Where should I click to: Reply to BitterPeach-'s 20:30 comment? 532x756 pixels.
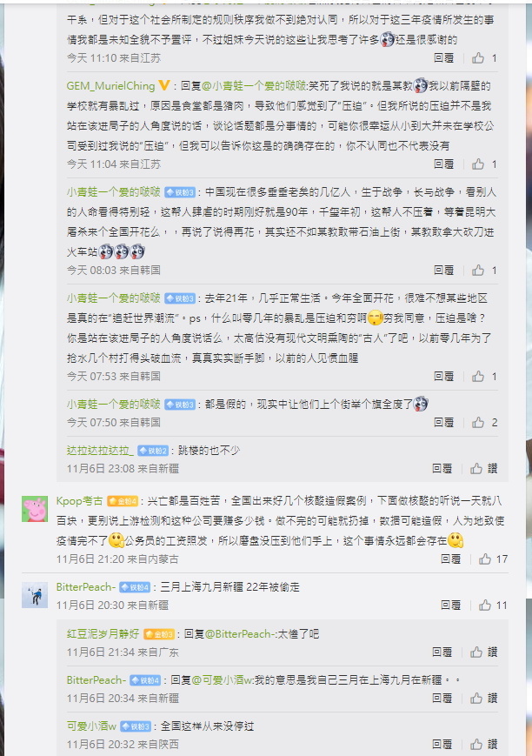pyautogui.click(x=450, y=605)
